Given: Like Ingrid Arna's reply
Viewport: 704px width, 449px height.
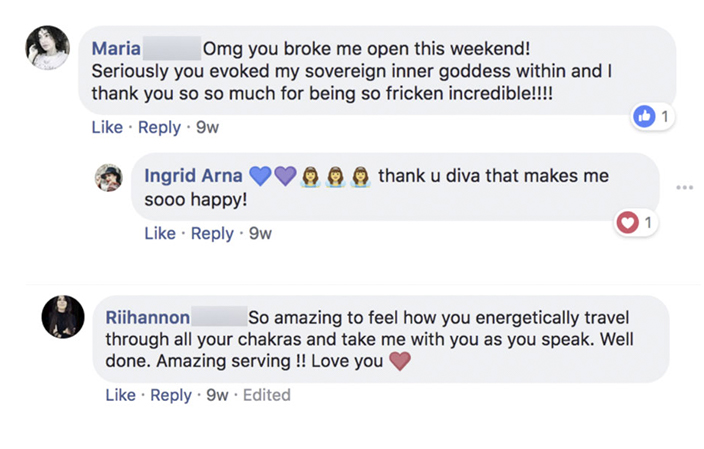Looking at the screenshot, I should [160, 233].
